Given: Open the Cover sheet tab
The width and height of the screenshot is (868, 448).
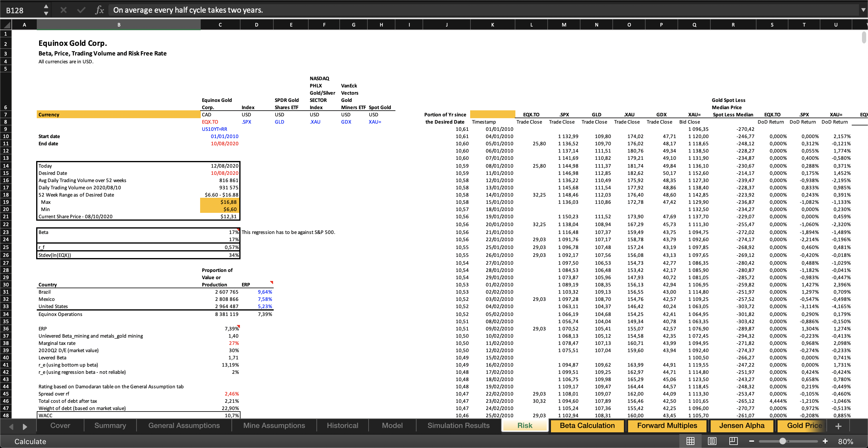Looking at the screenshot, I should click(x=60, y=425).
